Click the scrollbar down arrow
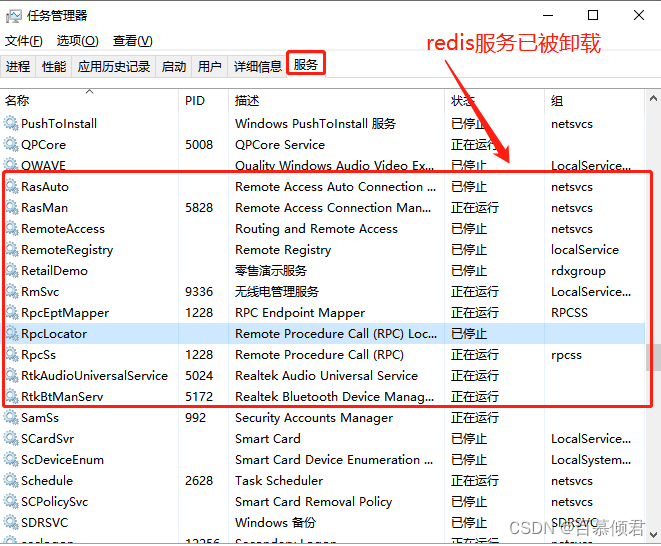Screen dimensions: 661x546 [x=653, y=535]
